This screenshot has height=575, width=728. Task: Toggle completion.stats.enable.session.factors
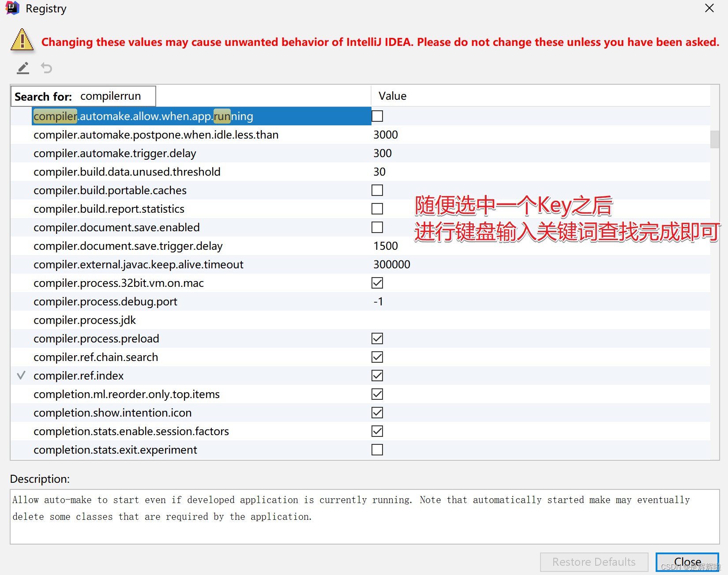pyautogui.click(x=377, y=431)
